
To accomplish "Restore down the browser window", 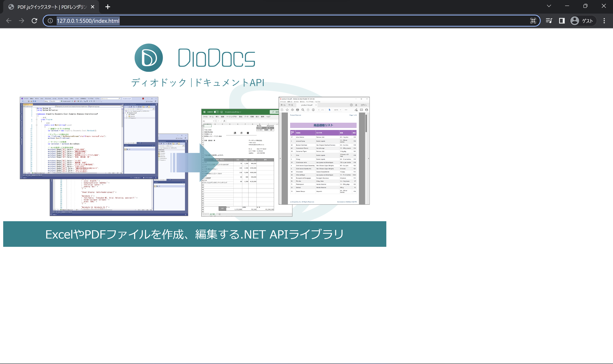I will [586, 6].
